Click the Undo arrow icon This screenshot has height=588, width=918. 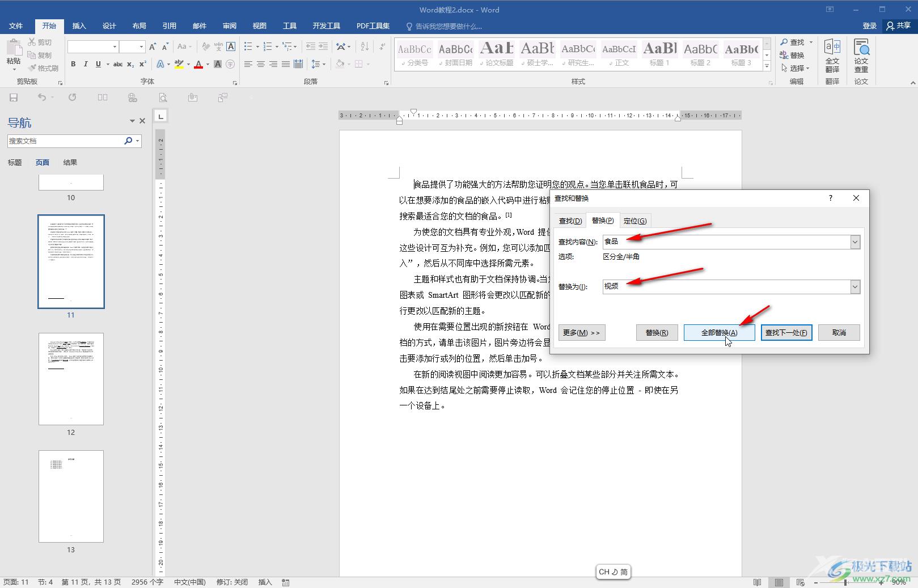tap(42, 98)
